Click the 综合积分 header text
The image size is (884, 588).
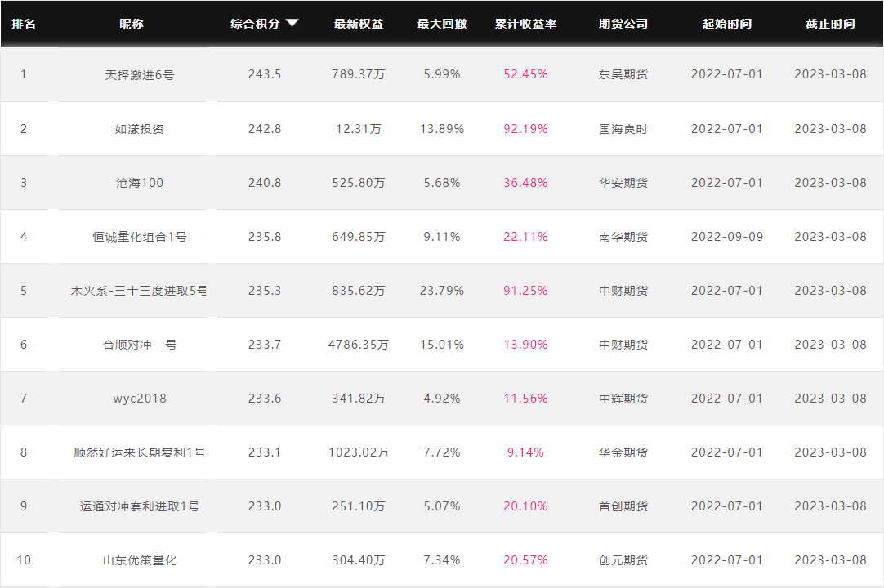[x=255, y=24]
